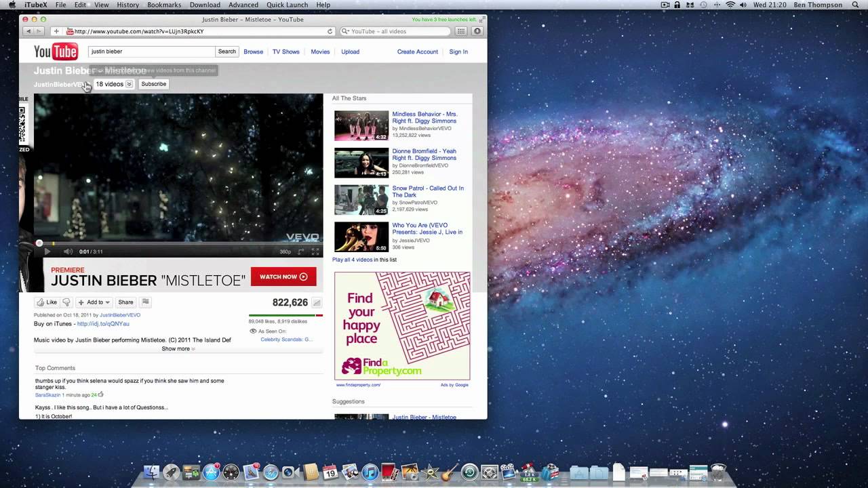
Task: Go to the YouTube home logo
Action: coord(56,52)
